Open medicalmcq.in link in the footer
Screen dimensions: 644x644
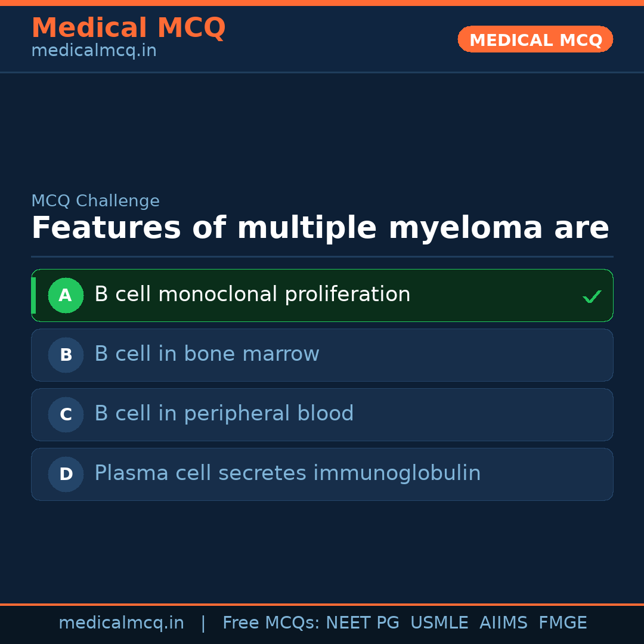[121, 623]
